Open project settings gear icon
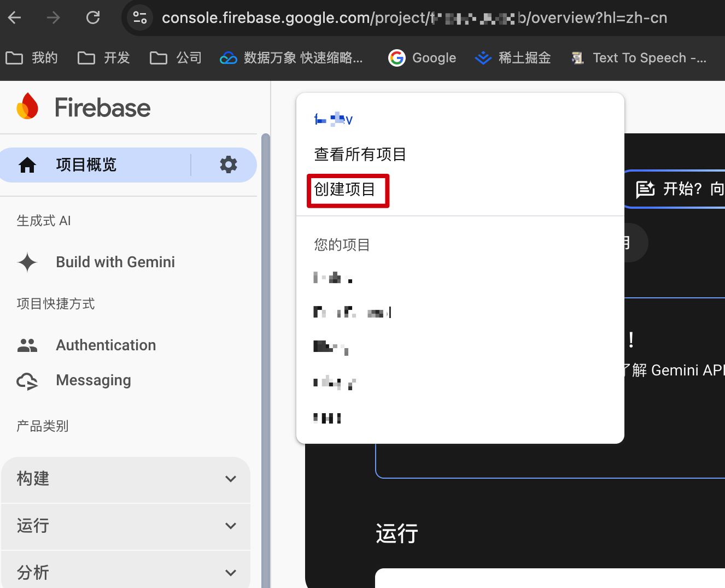725x588 pixels. tap(228, 164)
